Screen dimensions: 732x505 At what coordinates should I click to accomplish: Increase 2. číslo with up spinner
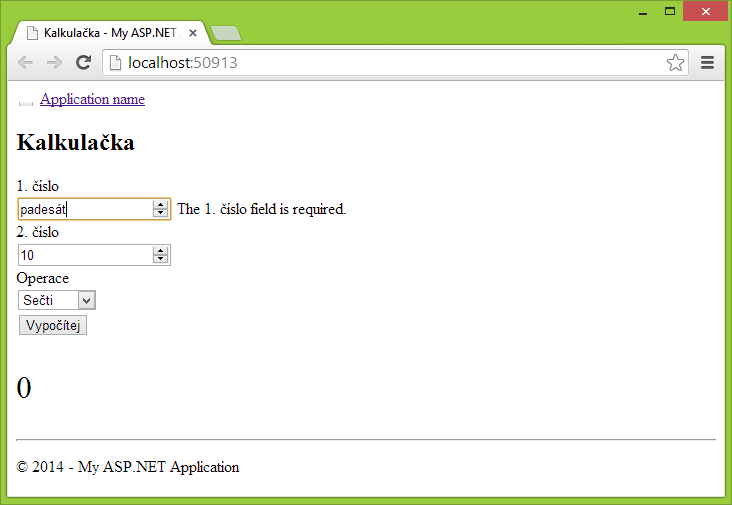(x=160, y=251)
